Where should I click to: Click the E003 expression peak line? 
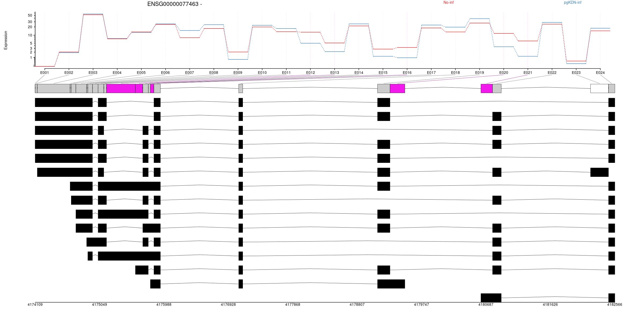coord(93,14)
